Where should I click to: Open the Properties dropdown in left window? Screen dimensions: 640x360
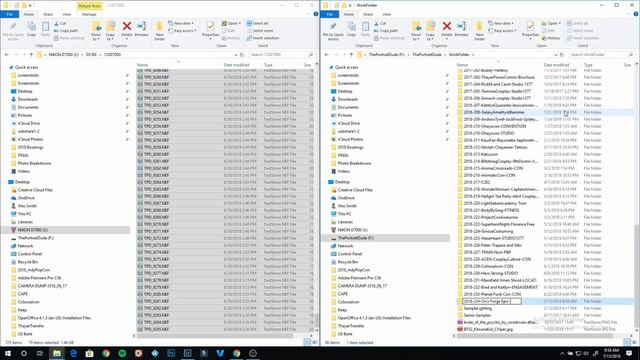210,37
